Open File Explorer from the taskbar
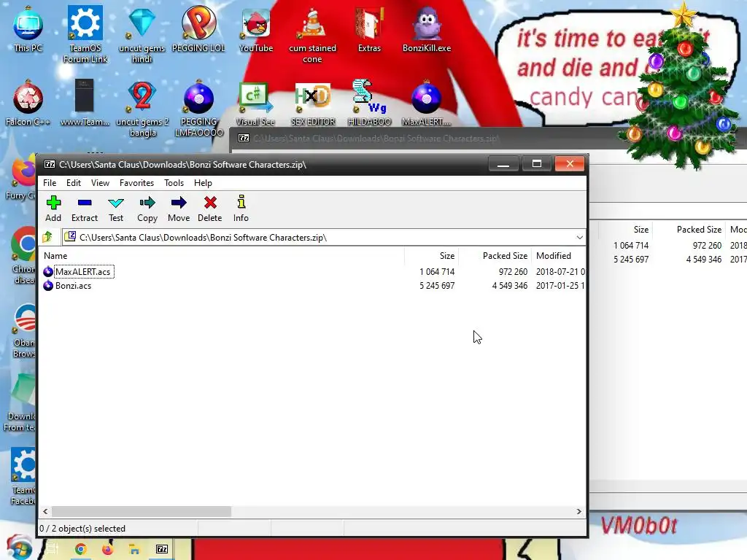 coord(135,549)
